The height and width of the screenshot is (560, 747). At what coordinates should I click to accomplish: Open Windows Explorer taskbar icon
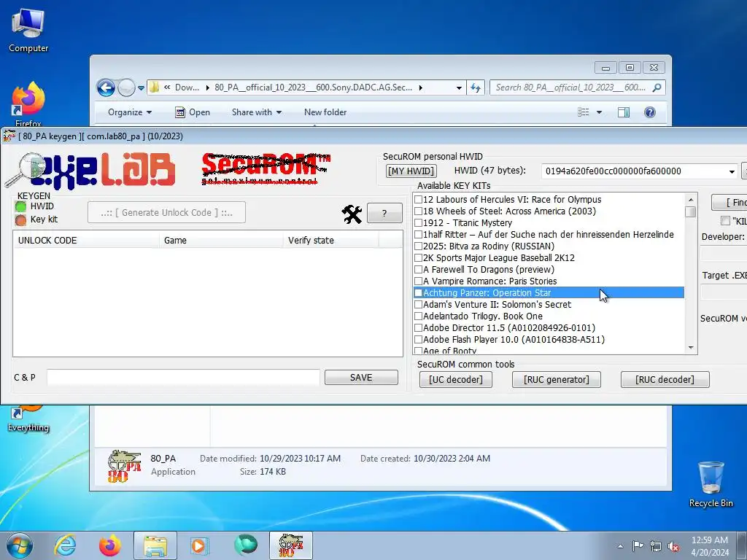click(155, 545)
